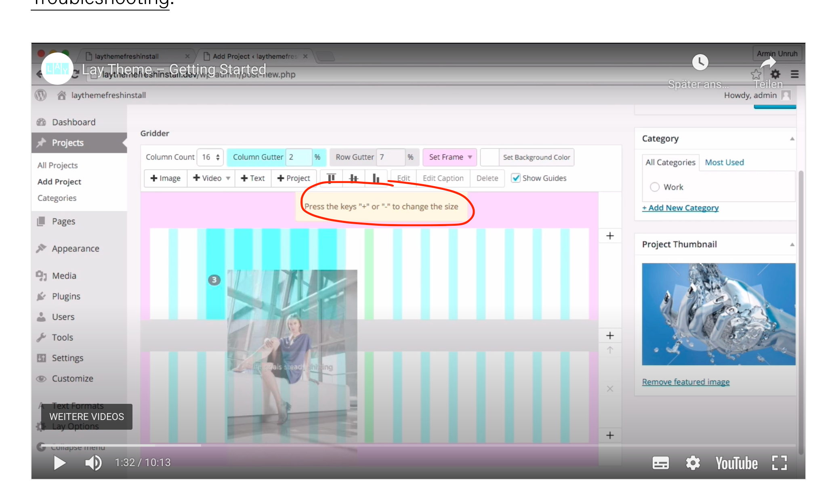Click the Watch later clock icon

[700, 62]
